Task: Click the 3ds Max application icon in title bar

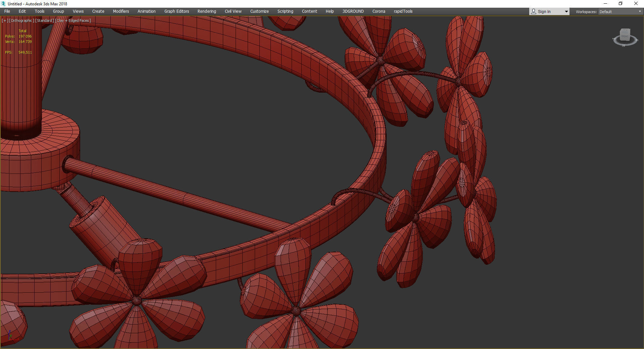Action: pyautogui.click(x=3, y=4)
